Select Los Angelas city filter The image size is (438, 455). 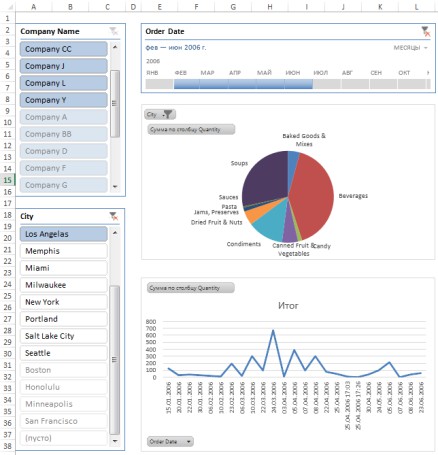[64, 234]
